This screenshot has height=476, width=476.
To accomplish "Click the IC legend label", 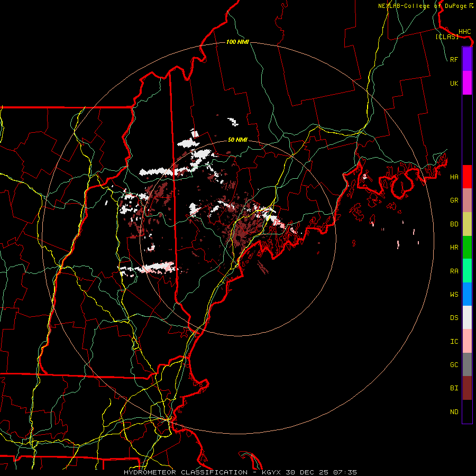I will (454, 342).
